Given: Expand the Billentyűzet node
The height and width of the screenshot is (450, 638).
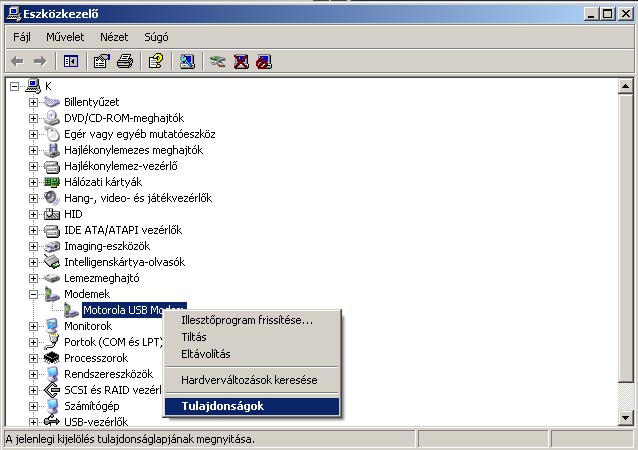Looking at the screenshot, I should point(33,102).
